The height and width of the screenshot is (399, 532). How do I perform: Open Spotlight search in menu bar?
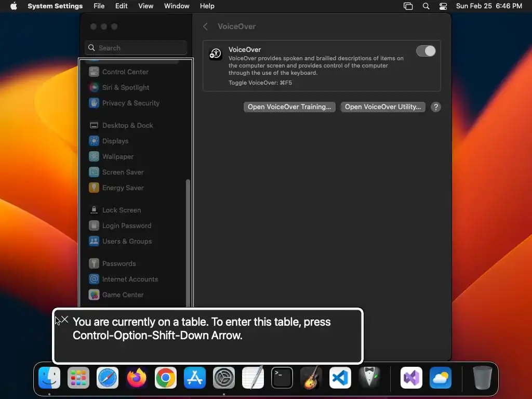[x=426, y=6]
